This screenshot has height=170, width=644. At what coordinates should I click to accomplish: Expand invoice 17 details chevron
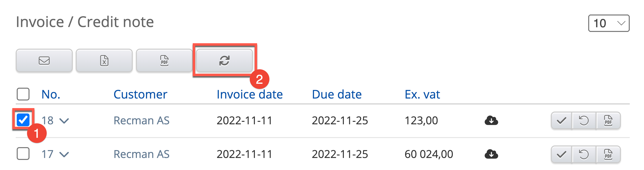[64, 155]
